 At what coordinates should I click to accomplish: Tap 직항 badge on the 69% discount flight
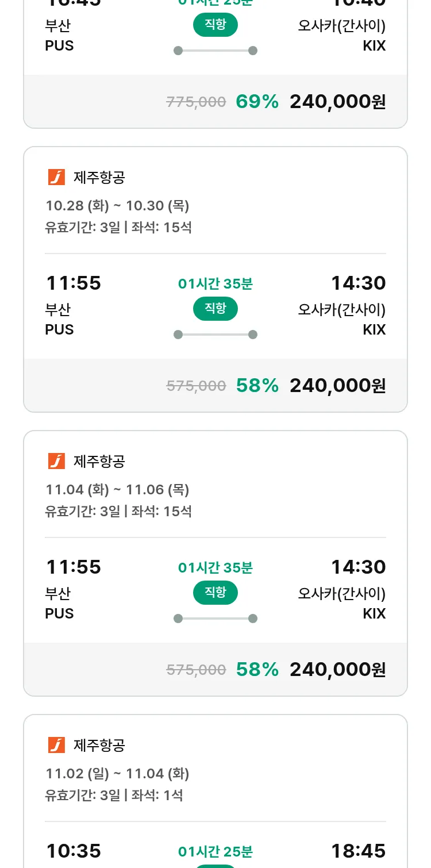point(215,25)
